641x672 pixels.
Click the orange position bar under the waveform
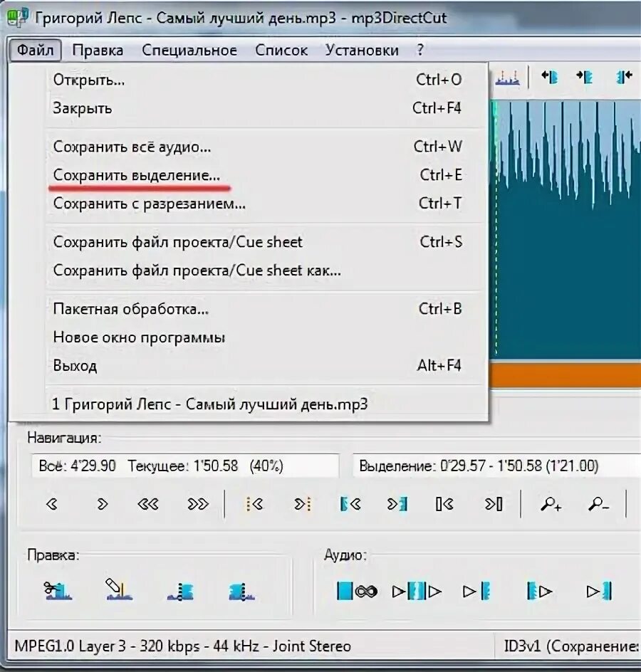tap(565, 375)
